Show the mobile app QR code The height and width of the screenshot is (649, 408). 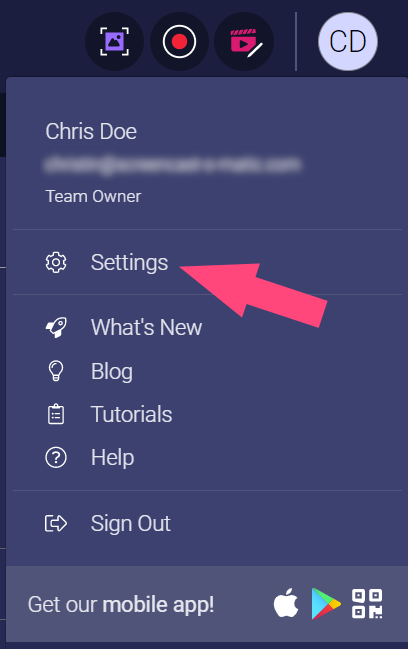367,604
